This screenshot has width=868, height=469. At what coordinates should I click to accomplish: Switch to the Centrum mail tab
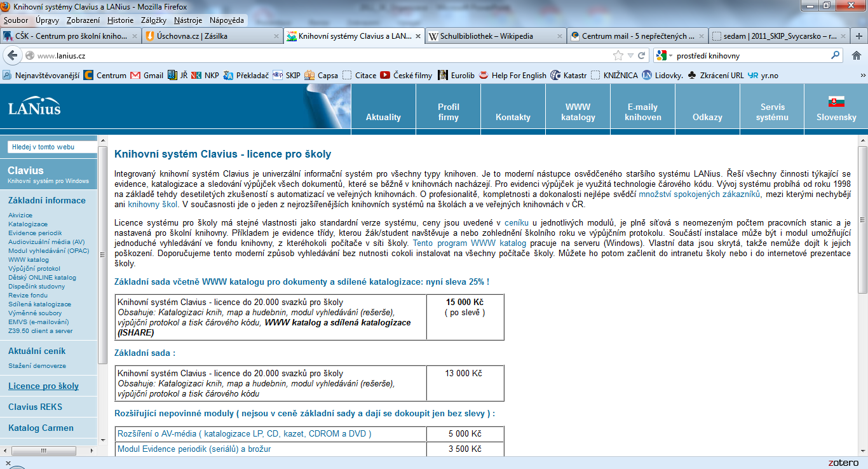[x=636, y=36]
